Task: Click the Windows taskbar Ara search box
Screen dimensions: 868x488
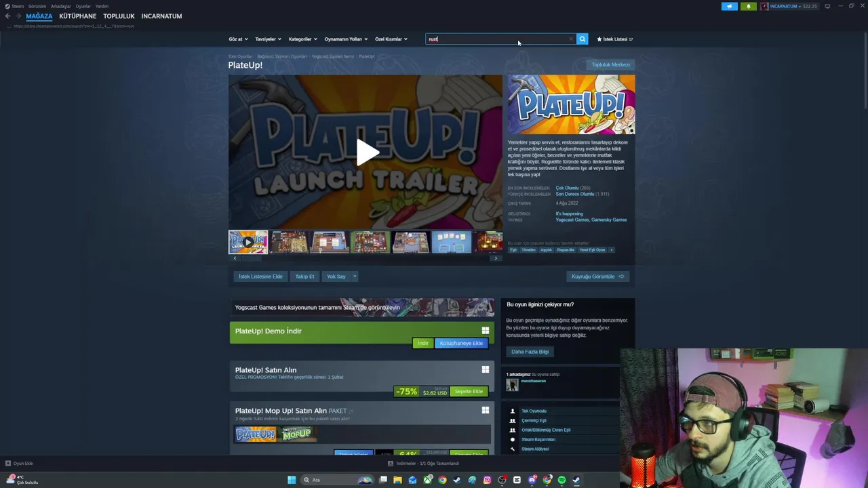Action: coord(338,480)
